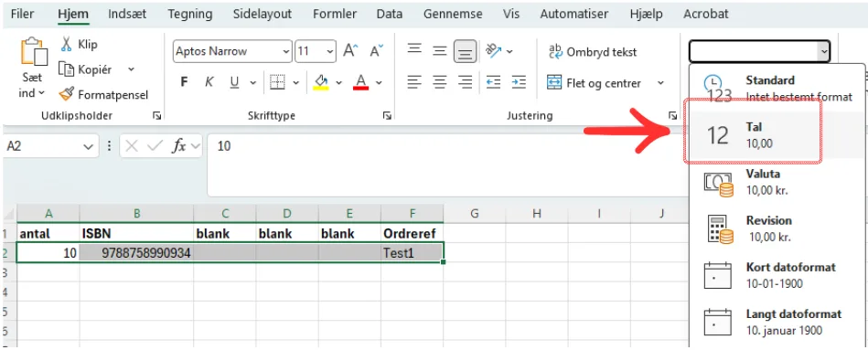The width and height of the screenshot is (868, 350).
Task: Decrease font size with the smaller A
Action: pos(377,51)
